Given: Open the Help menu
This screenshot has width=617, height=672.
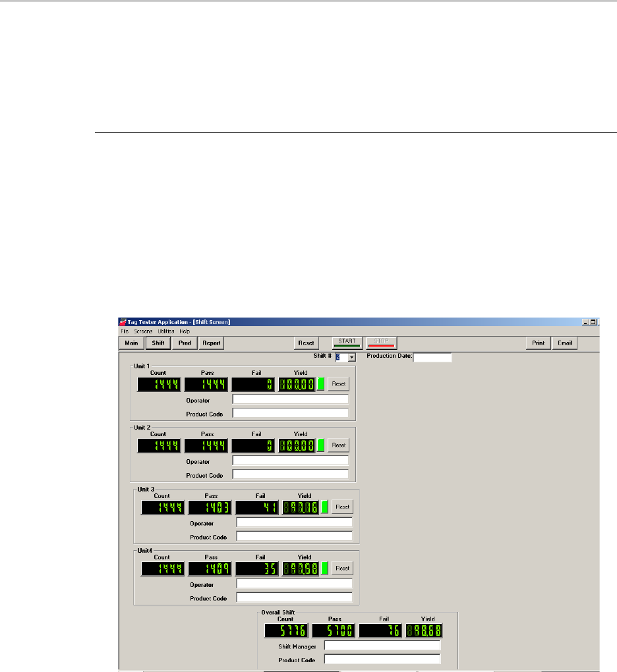Looking at the screenshot, I should click(185, 331).
